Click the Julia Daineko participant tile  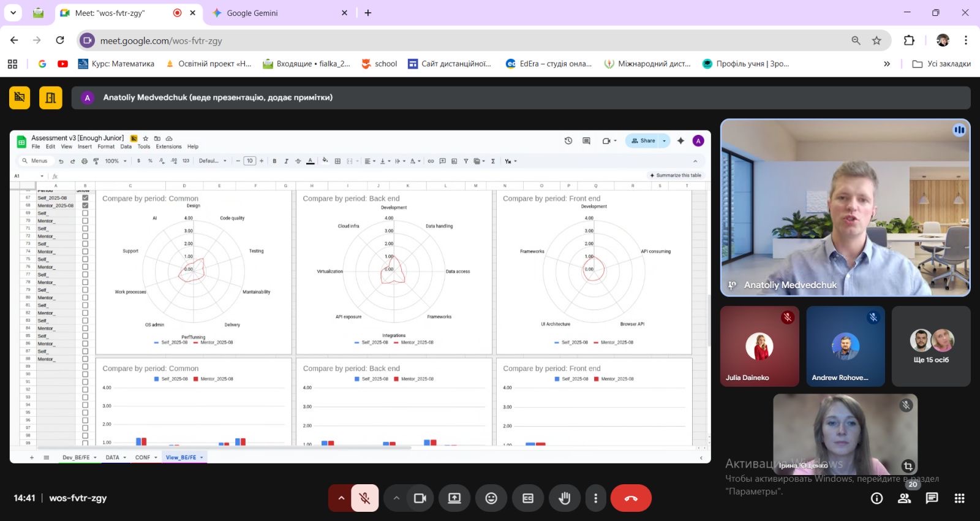pos(759,346)
